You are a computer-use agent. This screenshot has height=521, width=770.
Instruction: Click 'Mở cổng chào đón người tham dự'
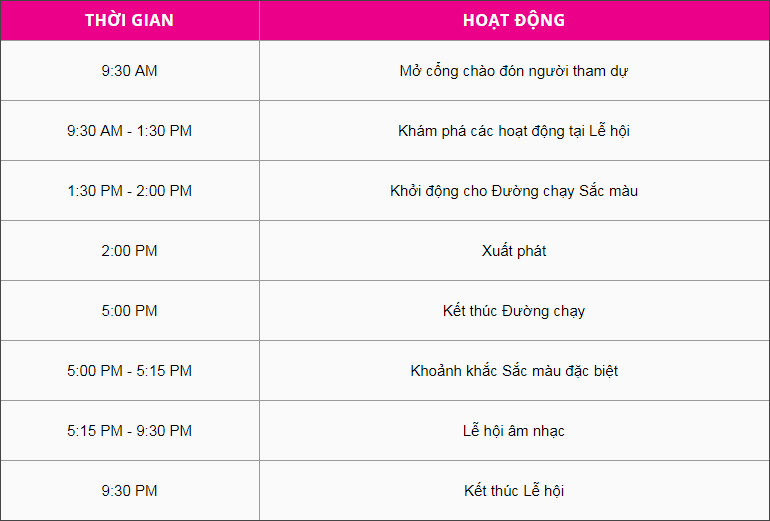[x=514, y=71]
